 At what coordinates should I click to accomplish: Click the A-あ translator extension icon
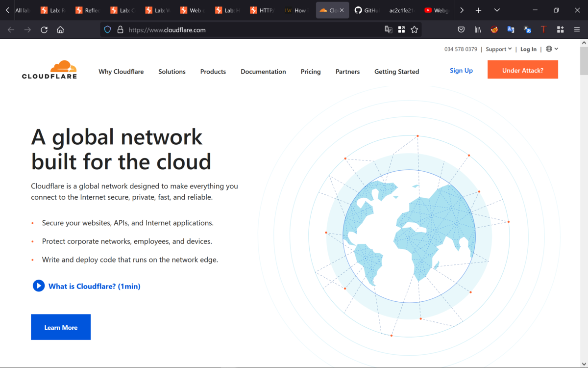tap(527, 29)
